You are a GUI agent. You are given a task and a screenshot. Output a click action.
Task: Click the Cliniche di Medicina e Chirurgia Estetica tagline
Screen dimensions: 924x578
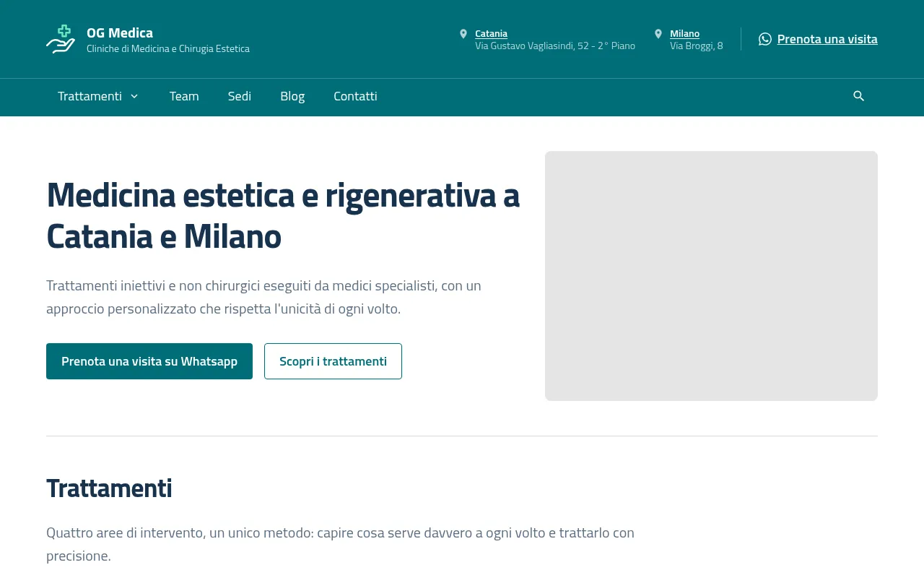tap(168, 48)
